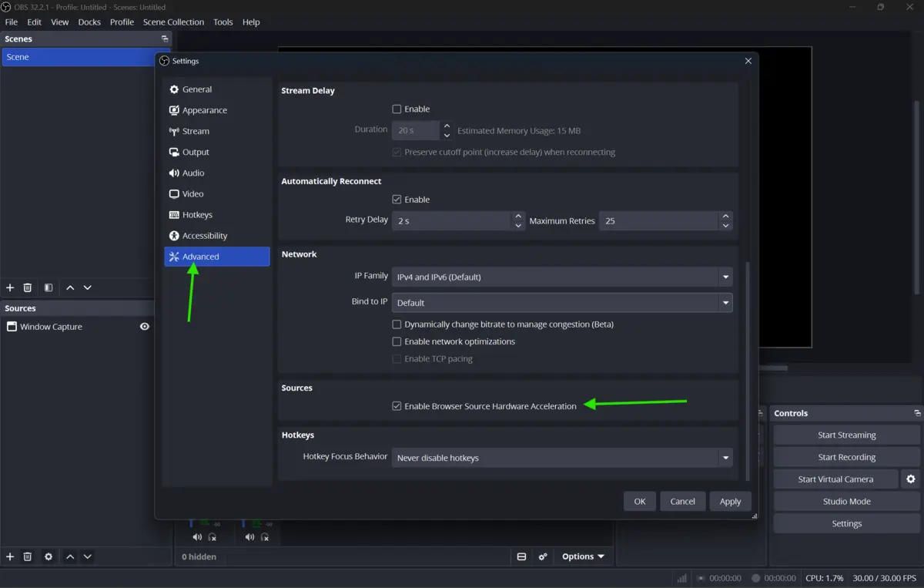This screenshot has width=924, height=588.
Task: Increase stream delay Duration with the up arrow
Action: (447, 126)
